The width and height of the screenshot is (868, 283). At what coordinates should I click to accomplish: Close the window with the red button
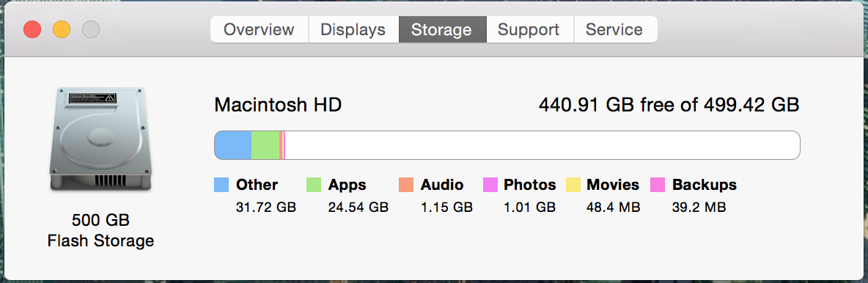(x=32, y=29)
